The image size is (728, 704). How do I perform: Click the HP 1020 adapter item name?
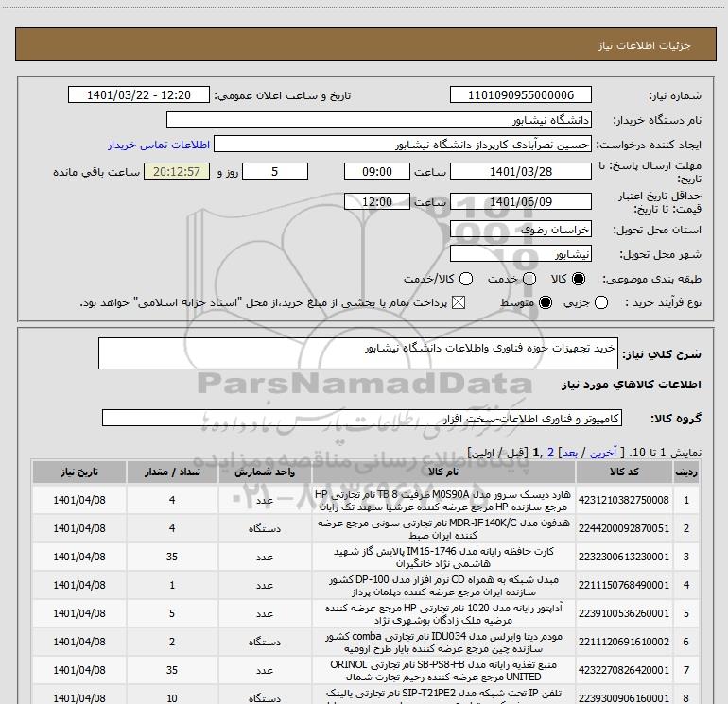(443, 613)
